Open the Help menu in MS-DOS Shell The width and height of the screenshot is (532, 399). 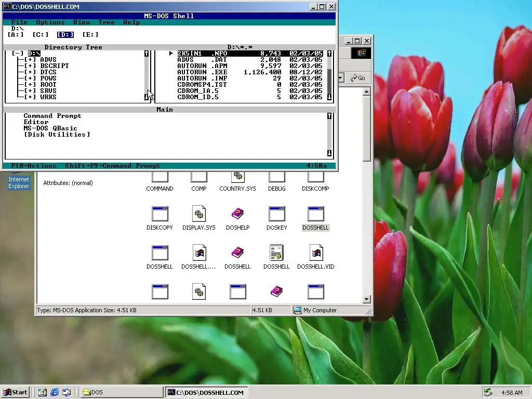tap(131, 22)
